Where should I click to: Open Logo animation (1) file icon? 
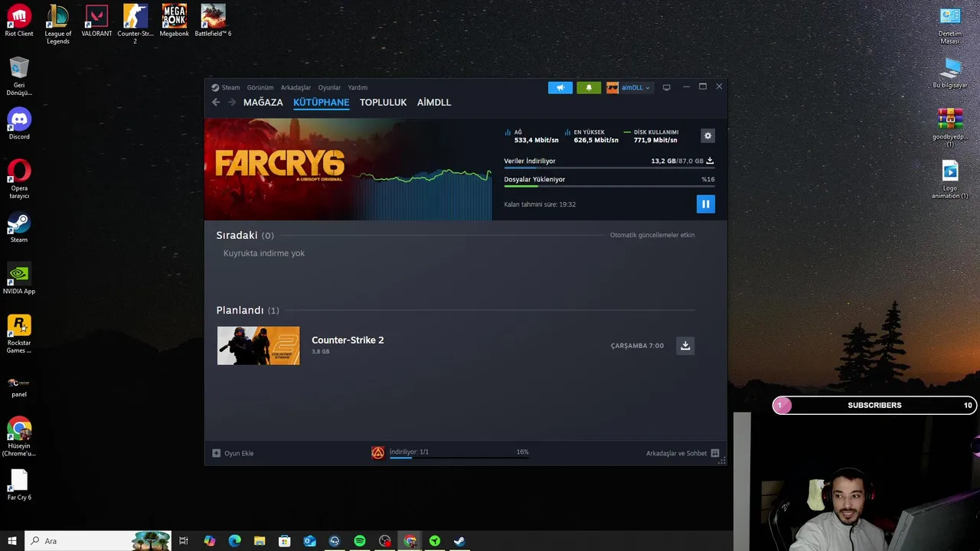click(950, 179)
